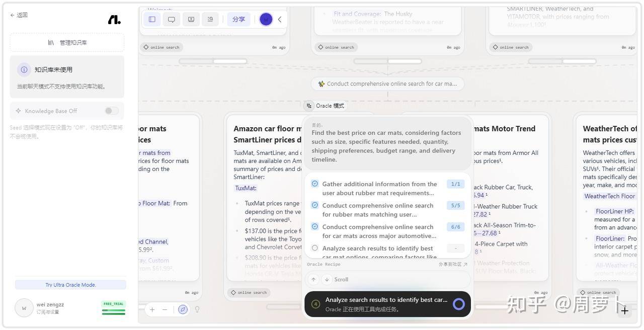Click the app logo in the sidebar
Image resolution: width=644 pixels, height=330 pixels.
pos(114,20)
